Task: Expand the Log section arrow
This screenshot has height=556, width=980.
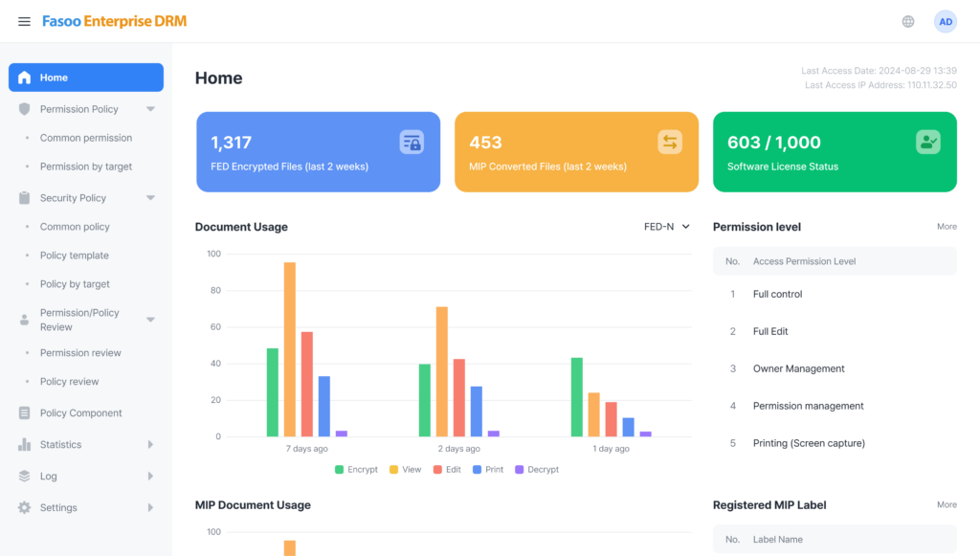Action: coord(150,477)
